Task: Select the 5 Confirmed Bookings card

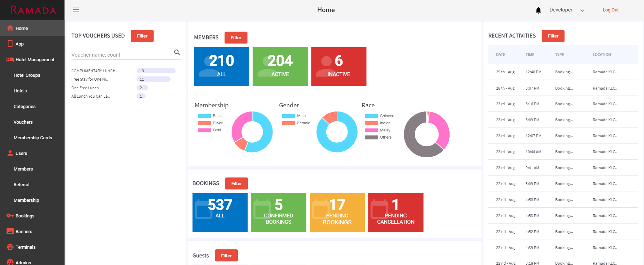Action: 278,212
